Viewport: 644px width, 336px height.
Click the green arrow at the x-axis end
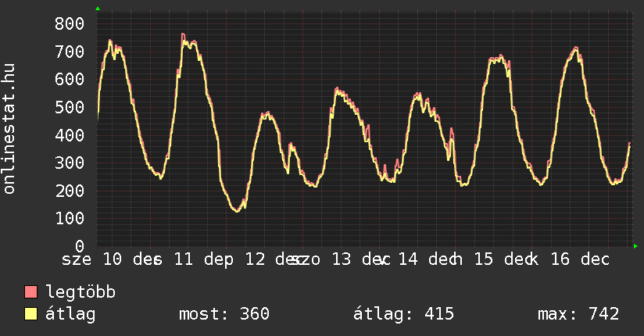coord(635,246)
